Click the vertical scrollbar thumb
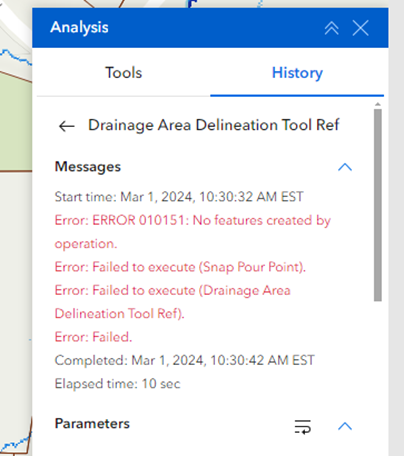404x456 pixels. 378,205
